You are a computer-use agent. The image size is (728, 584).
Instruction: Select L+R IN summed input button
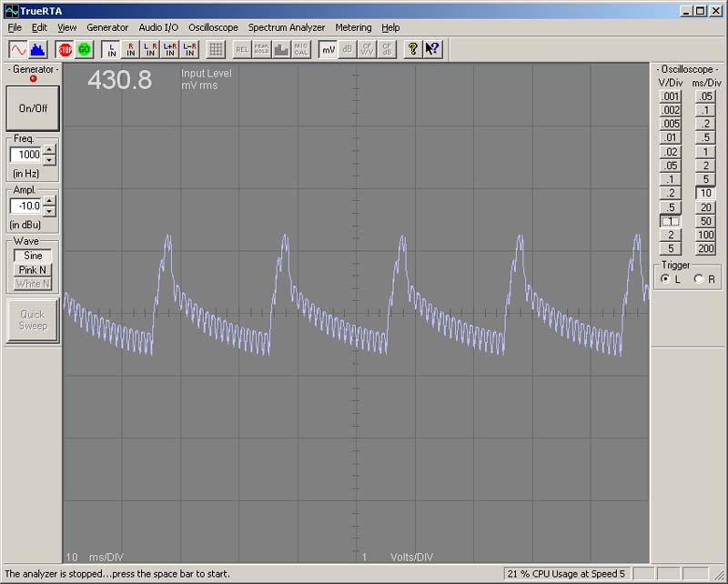[x=170, y=49]
